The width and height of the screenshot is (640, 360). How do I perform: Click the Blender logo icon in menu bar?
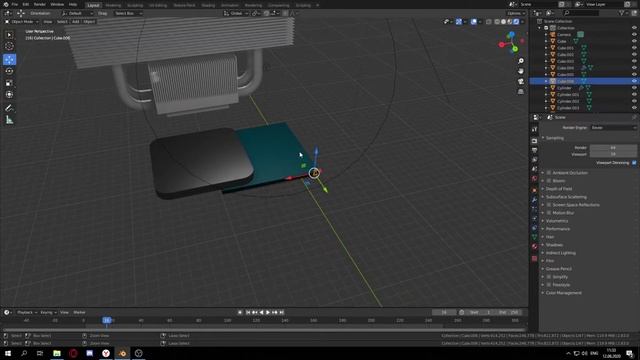click(x=6, y=4)
